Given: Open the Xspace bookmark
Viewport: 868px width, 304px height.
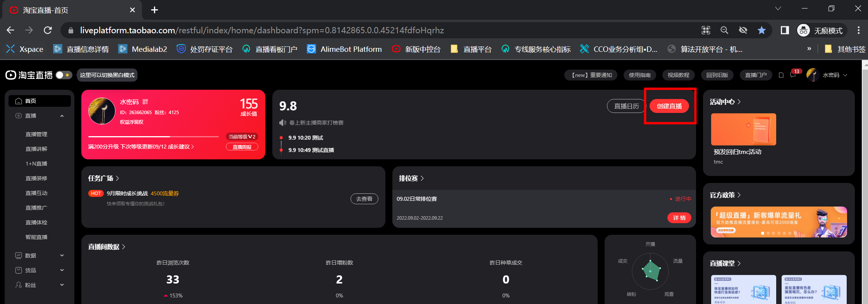Looking at the screenshot, I should coord(25,49).
